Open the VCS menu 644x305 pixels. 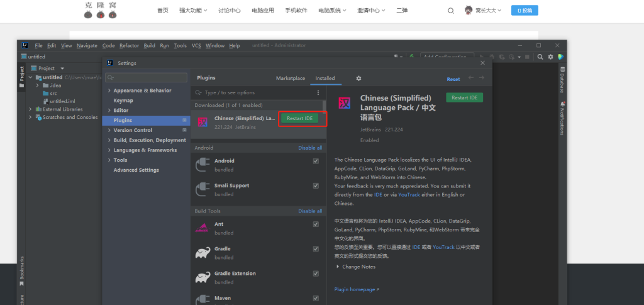click(x=196, y=45)
